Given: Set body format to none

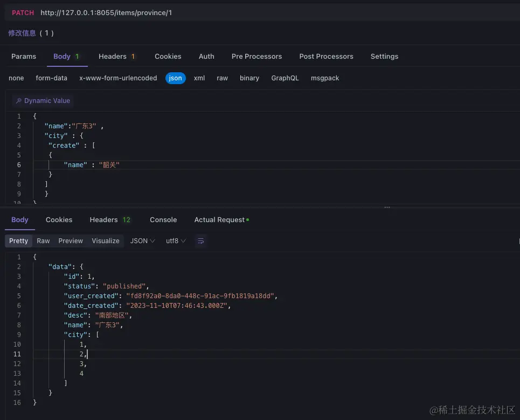Looking at the screenshot, I should click(16, 78).
